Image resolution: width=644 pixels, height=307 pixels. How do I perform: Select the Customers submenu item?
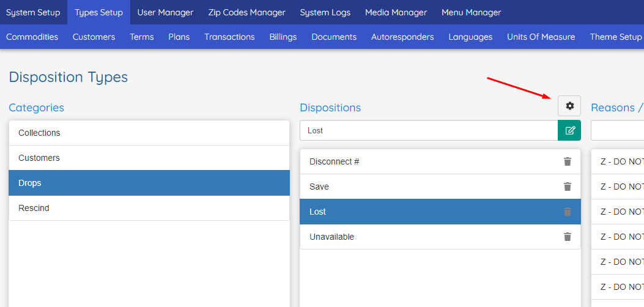tap(94, 37)
